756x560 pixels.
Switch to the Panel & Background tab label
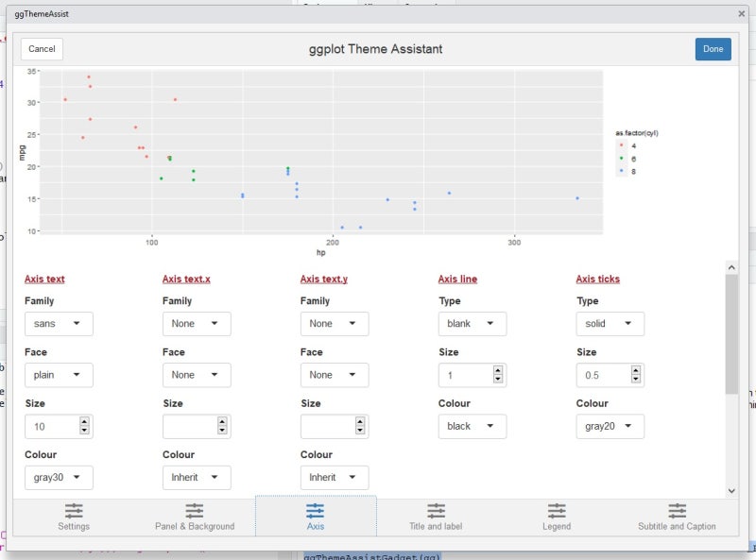point(195,526)
